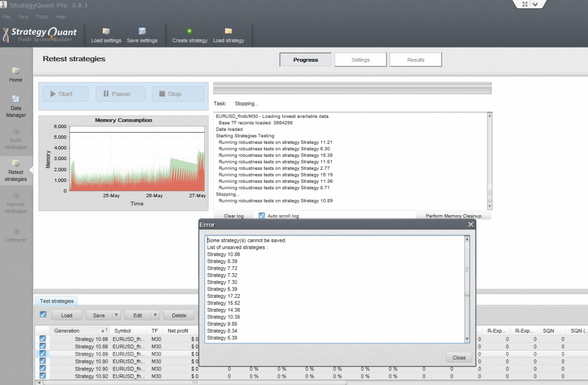
Task: Switch to the Results tab
Action: (416, 60)
